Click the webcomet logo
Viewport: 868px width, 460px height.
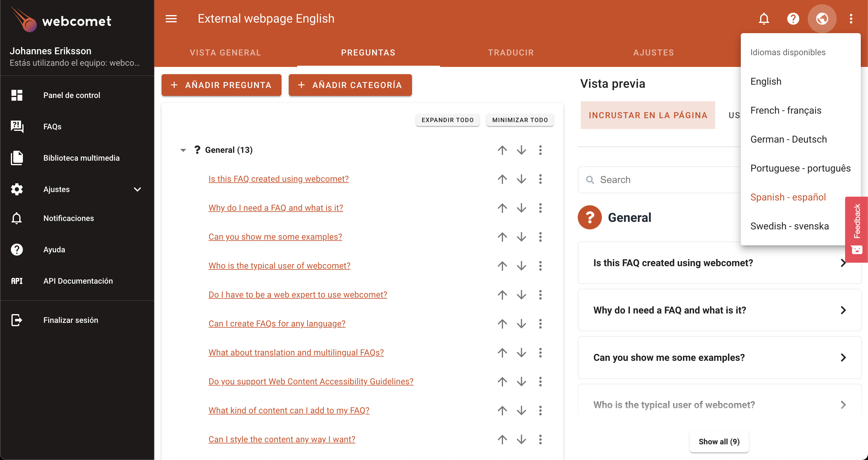point(61,20)
